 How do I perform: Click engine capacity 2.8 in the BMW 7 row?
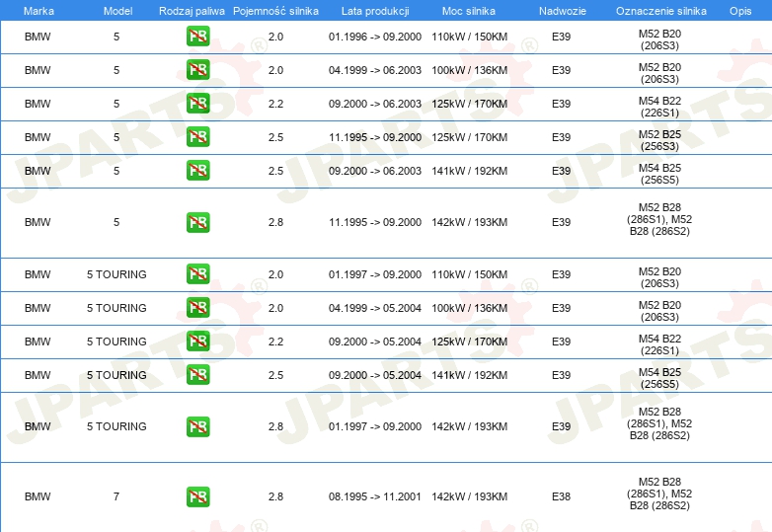click(275, 497)
